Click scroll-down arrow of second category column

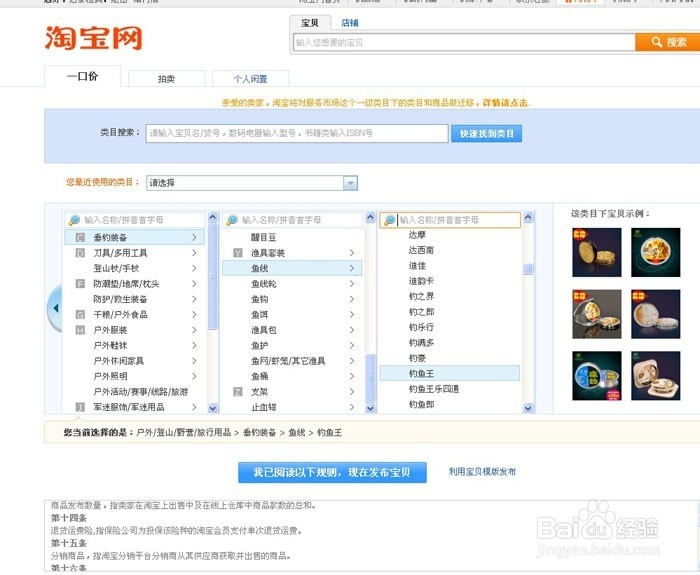[x=371, y=408]
